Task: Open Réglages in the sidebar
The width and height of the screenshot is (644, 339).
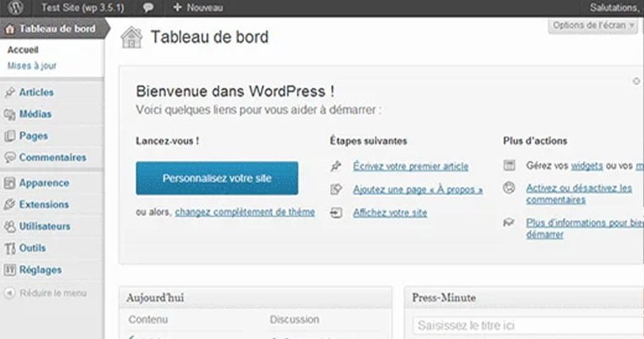Action: [x=41, y=270]
